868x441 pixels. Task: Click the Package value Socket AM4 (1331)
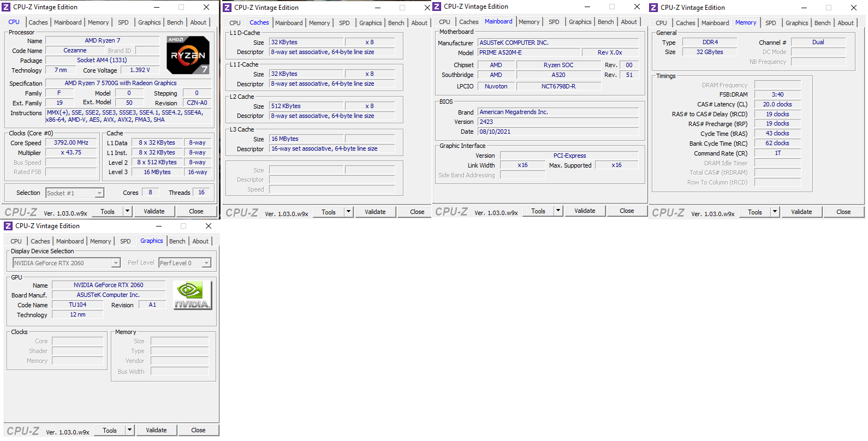(102, 60)
